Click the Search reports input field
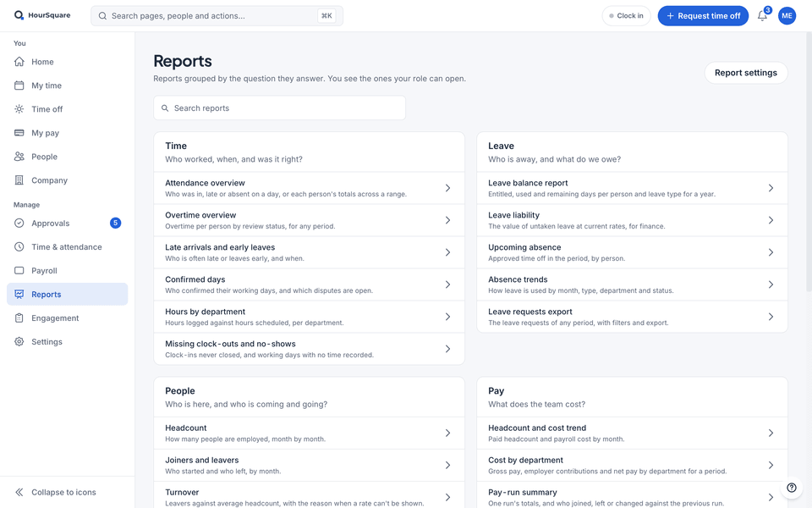 tap(280, 108)
